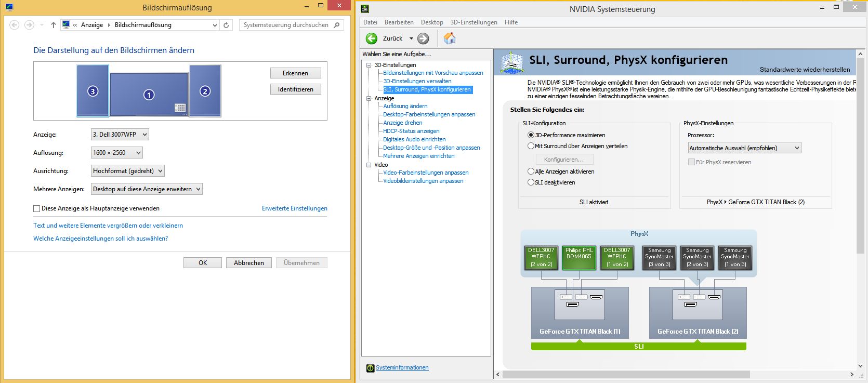Screen dimensions: 868x383
Task: Open the Anzeige dropdown showing Dell 3007WFP
Action: point(120,135)
